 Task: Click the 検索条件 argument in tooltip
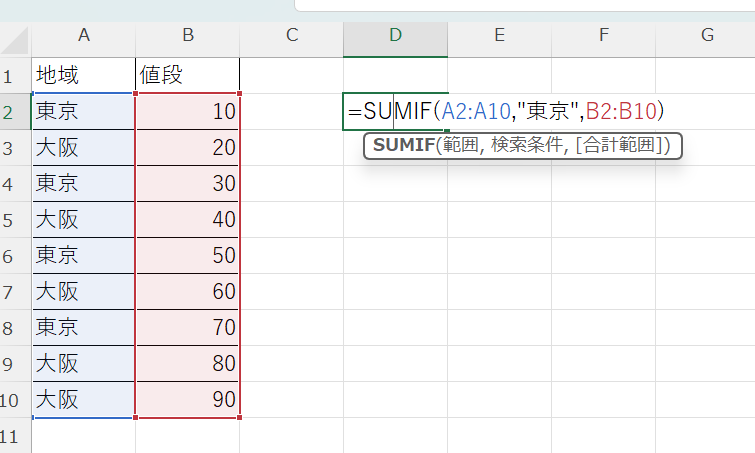525,146
